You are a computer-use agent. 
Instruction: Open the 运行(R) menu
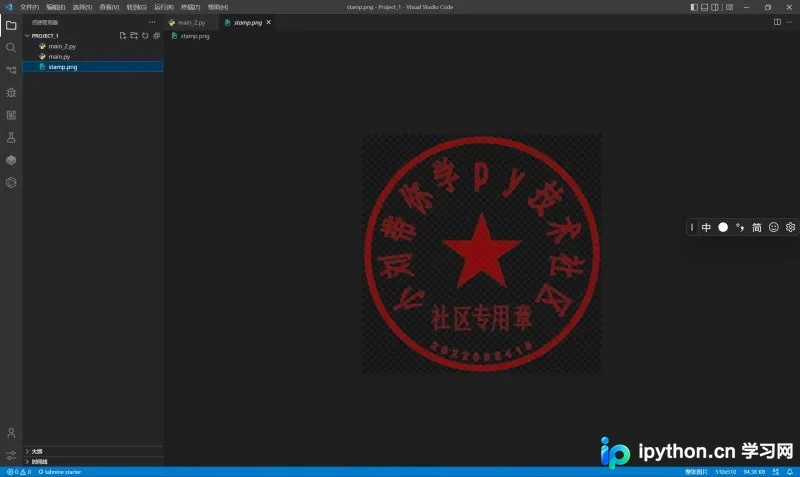(x=164, y=7)
